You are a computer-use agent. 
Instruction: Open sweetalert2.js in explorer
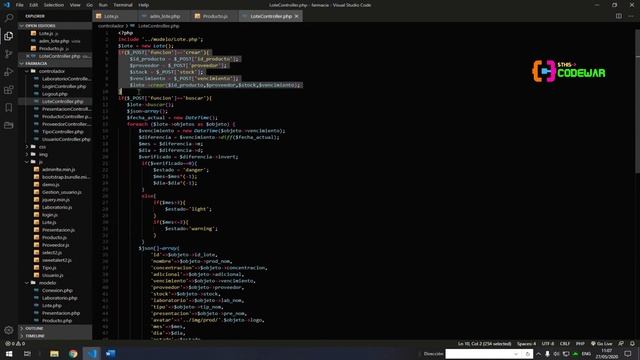57,260
